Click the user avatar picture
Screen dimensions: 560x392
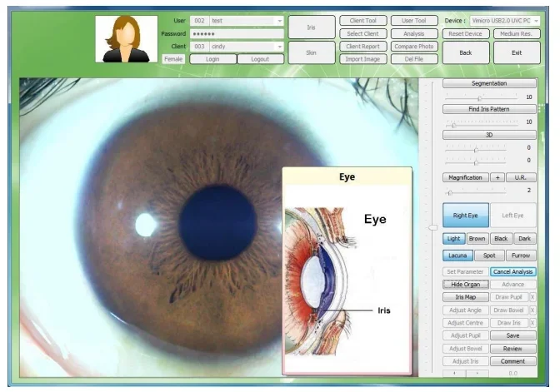coord(127,39)
